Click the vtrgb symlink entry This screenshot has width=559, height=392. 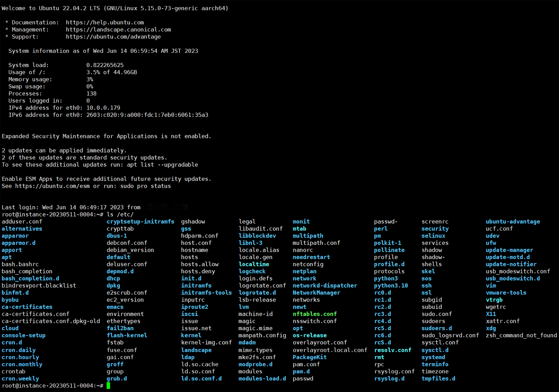494,300
